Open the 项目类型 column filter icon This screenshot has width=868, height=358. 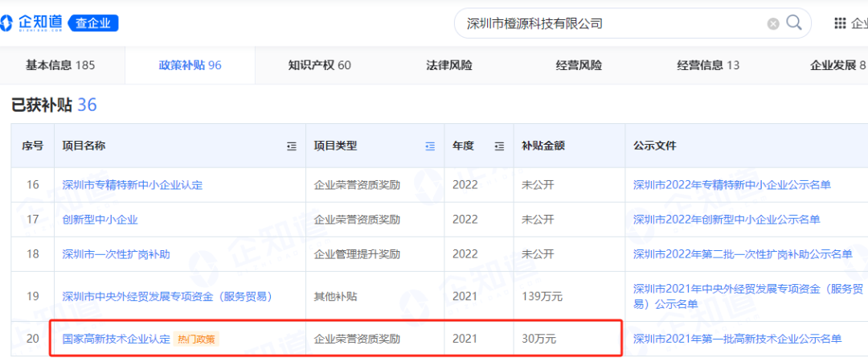coord(430,146)
